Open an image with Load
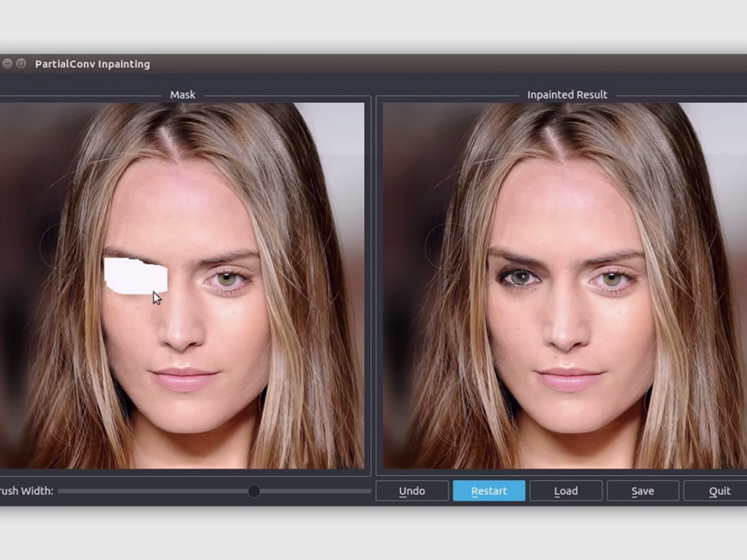 click(x=566, y=491)
